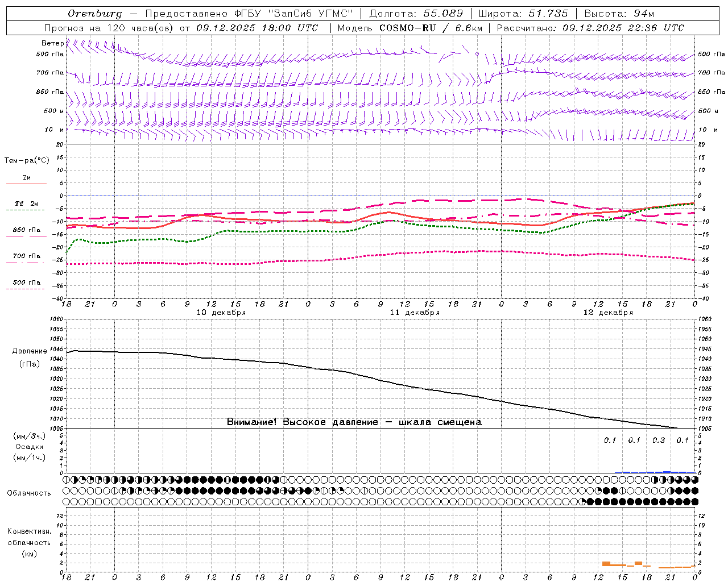Click the '700 гПа' entry in temperature legend
The height and width of the screenshot is (582, 728).
(x=27, y=256)
